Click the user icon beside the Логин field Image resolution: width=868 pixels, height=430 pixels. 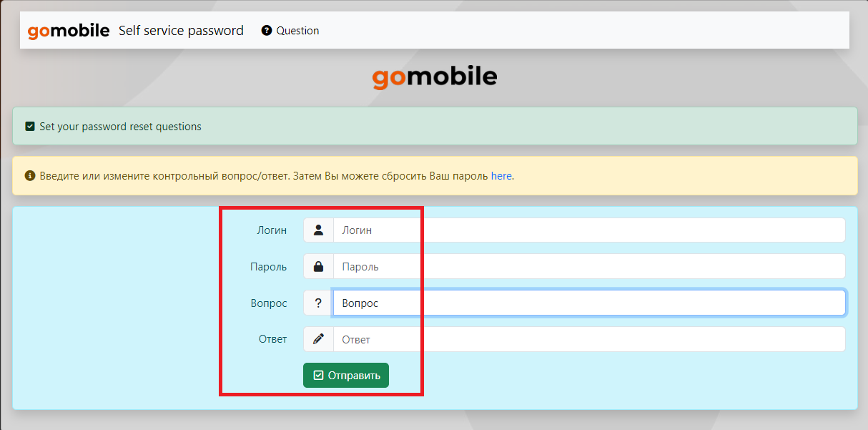point(318,230)
